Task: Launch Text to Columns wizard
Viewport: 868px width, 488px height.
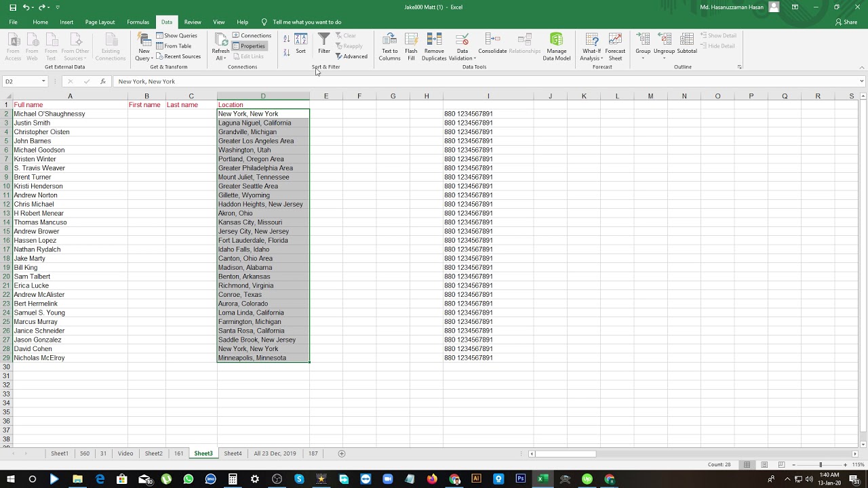Action: pos(389,47)
